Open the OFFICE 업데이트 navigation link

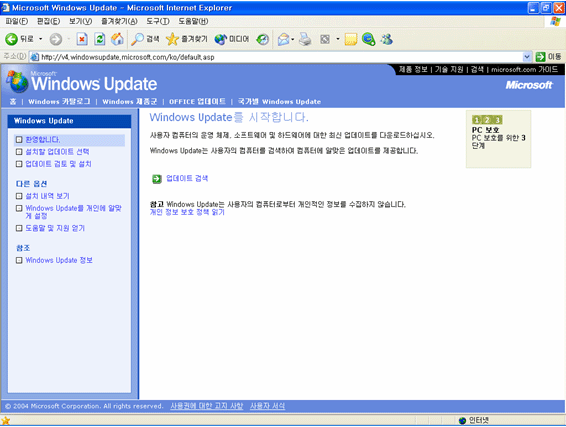coord(197,101)
